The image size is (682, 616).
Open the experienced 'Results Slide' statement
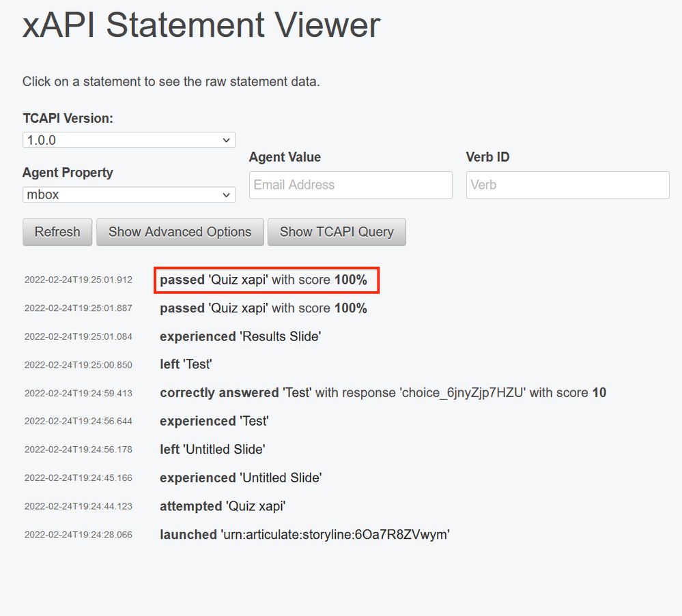click(240, 336)
